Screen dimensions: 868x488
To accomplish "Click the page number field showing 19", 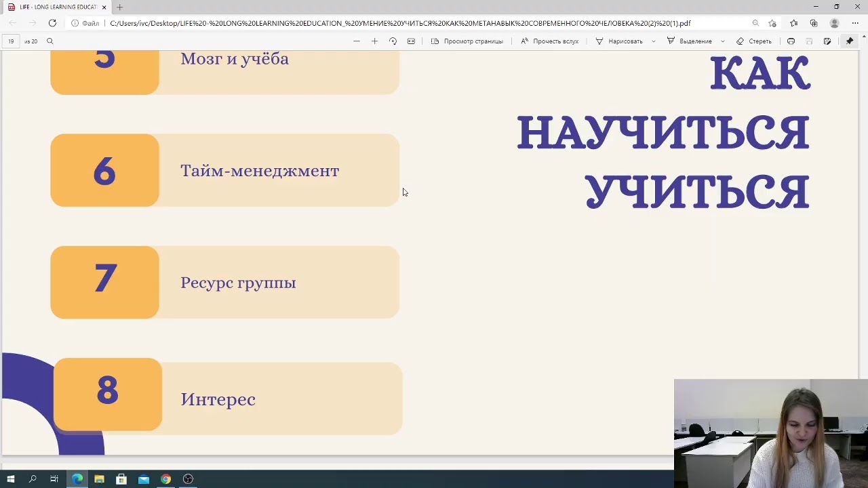I will coord(11,41).
